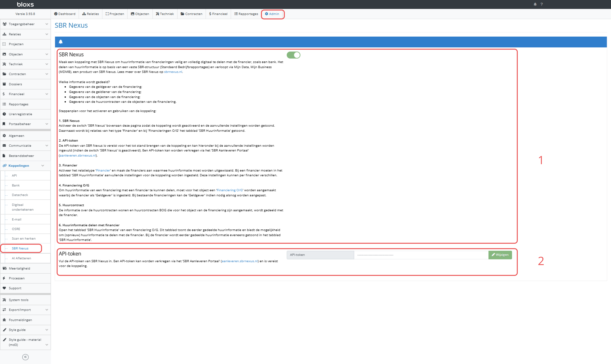Expand the Style guide chevron
The image size is (611, 364).
(x=47, y=330)
